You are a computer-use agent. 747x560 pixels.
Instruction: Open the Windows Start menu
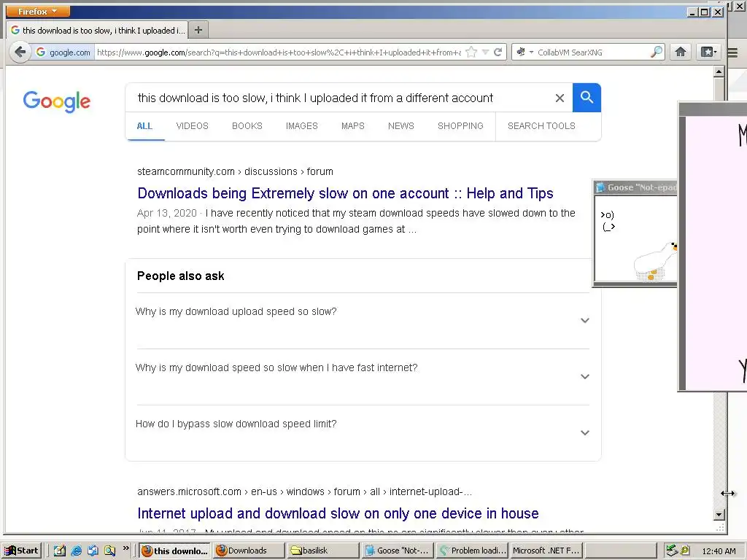[x=22, y=551]
